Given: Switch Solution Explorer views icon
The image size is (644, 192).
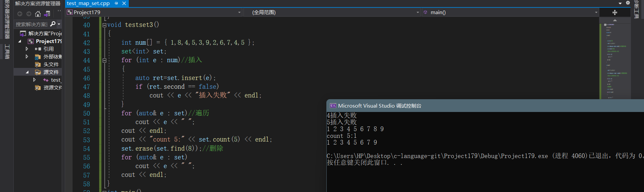Looking at the screenshot, I should click(x=47, y=14).
